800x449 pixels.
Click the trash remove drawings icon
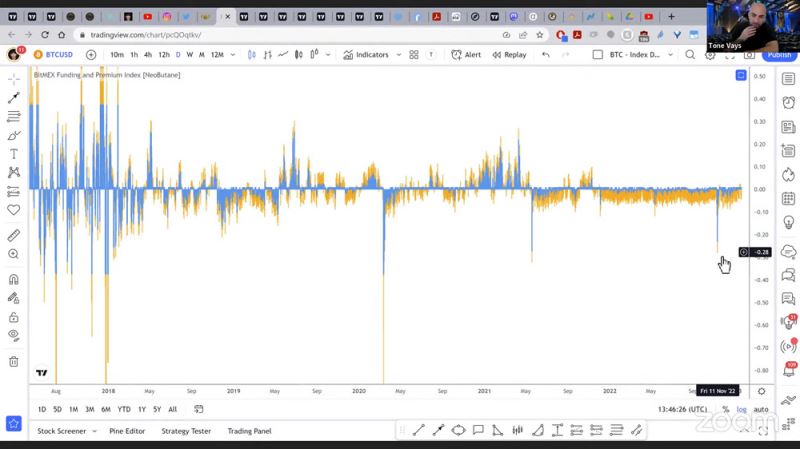pyautogui.click(x=14, y=361)
